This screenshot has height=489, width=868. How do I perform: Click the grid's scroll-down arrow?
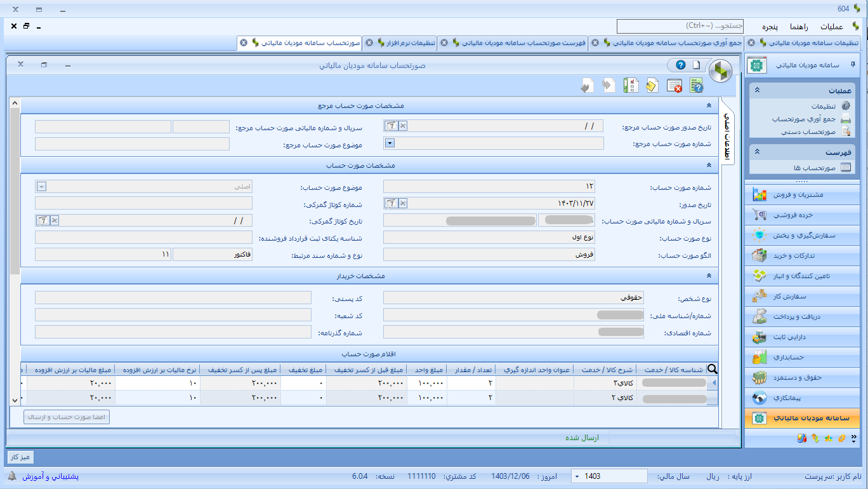15,399
